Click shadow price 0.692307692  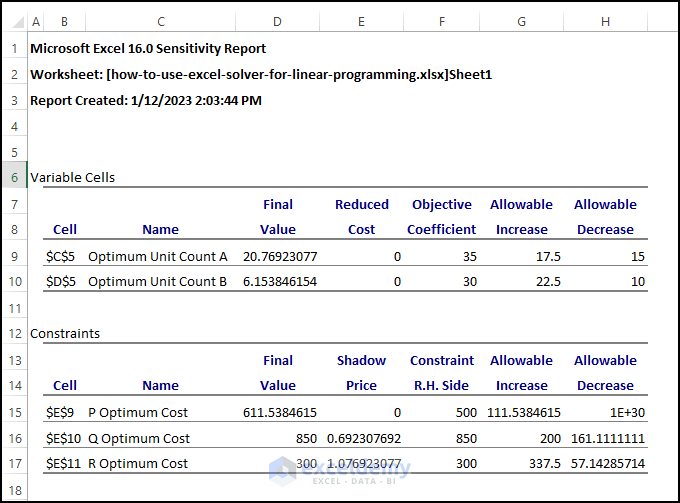(364, 438)
